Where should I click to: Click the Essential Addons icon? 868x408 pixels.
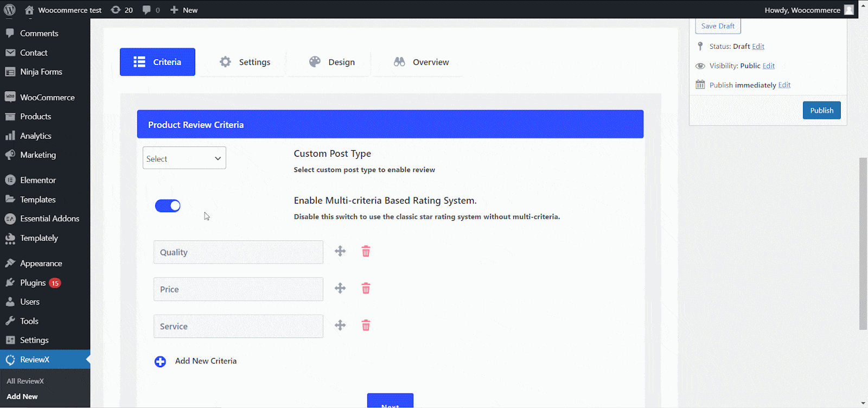pyautogui.click(x=10, y=219)
